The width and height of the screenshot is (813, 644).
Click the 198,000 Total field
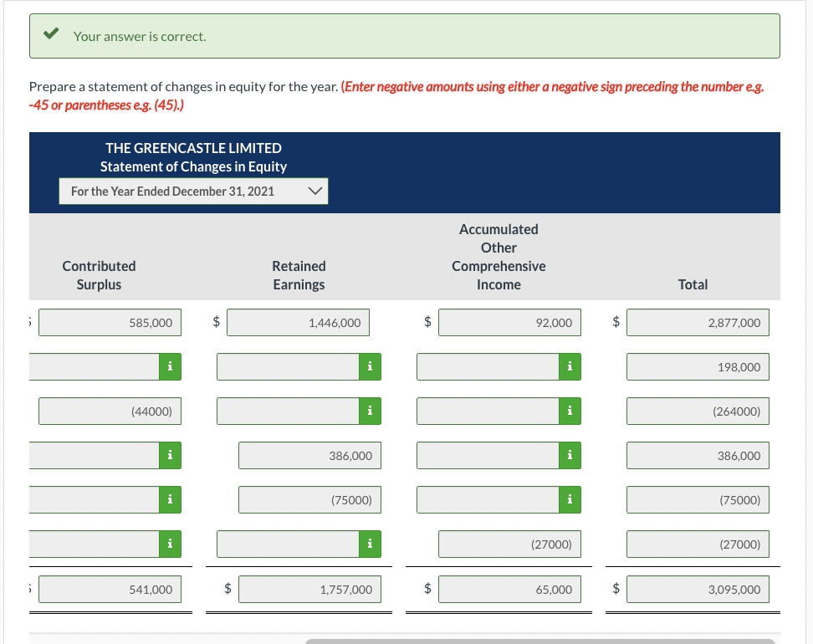click(x=698, y=366)
